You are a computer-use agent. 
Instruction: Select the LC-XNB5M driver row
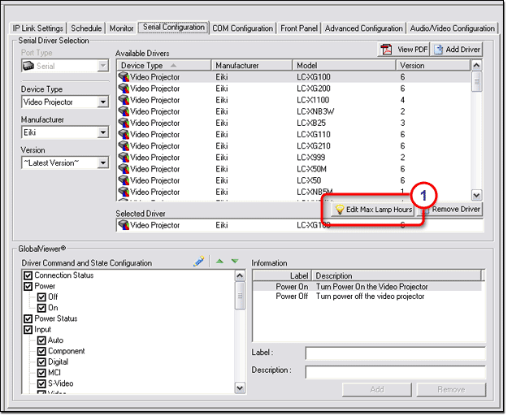[x=294, y=192]
